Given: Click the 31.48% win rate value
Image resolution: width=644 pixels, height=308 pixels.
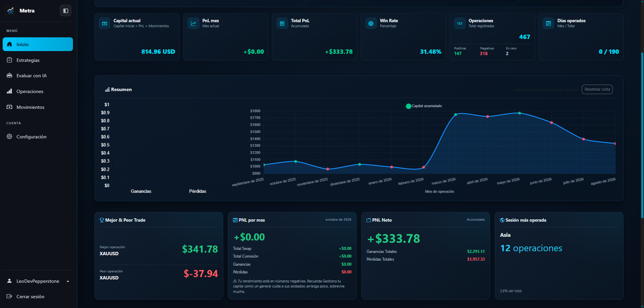Looking at the screenshot, I should [431, 52].
